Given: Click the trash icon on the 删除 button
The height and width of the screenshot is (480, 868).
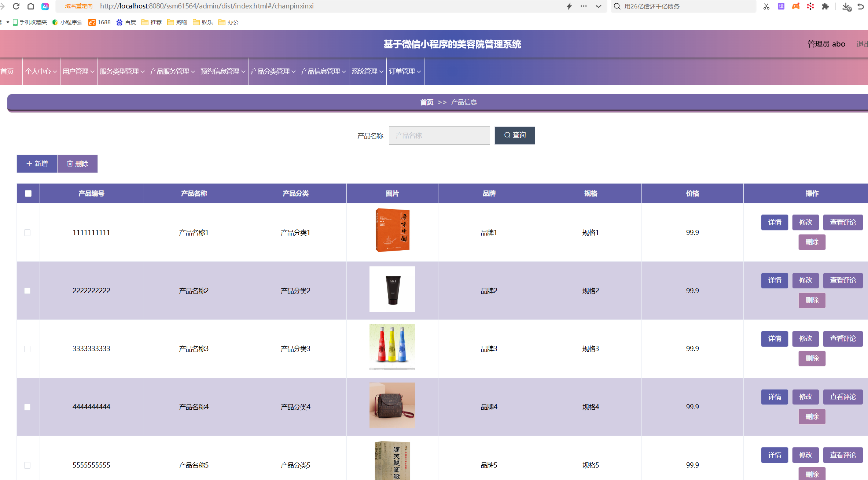Looking at the screenshot, I should tap(70, 163).
